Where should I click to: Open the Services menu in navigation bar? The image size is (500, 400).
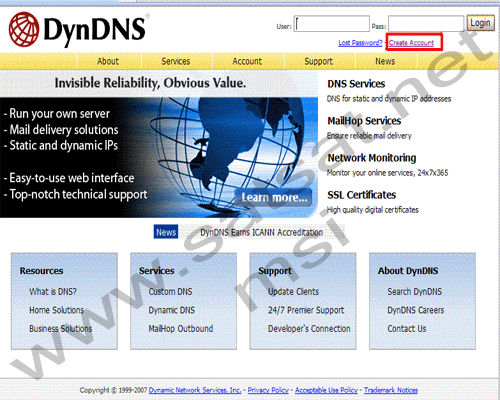[176, 61]
